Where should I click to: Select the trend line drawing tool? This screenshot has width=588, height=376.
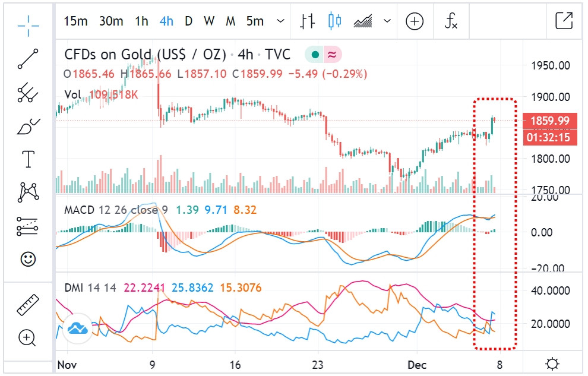[28, 59]
